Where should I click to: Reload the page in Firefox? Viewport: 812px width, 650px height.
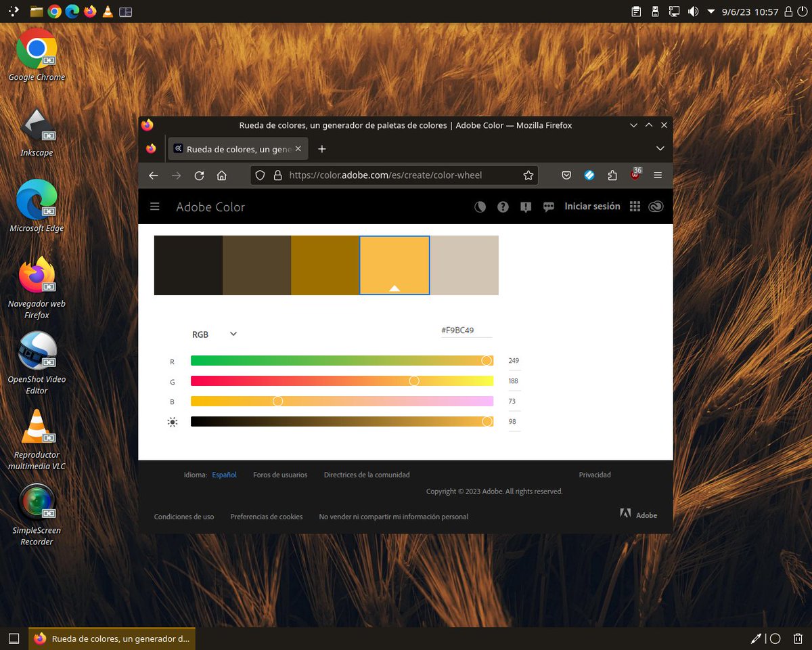pyautogui.click(x=199, y=175)
